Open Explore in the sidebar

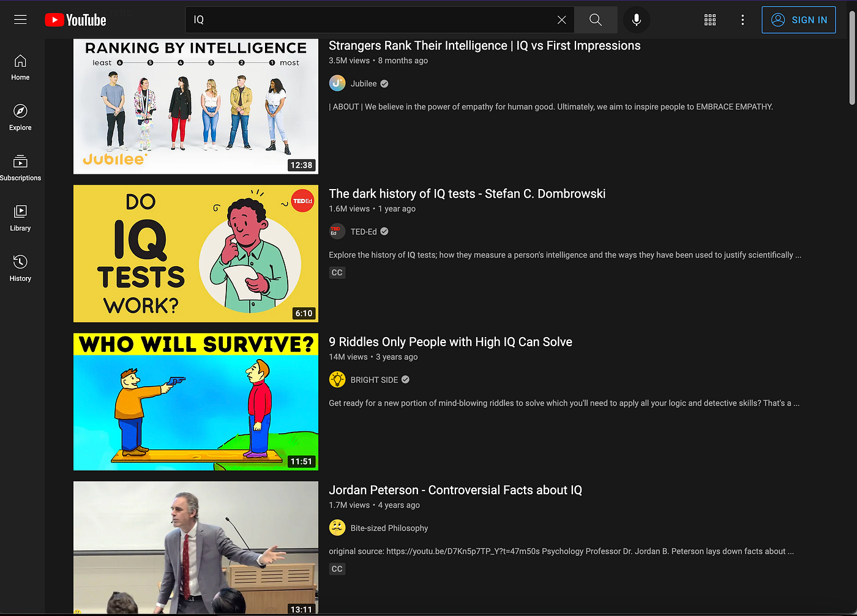click(20, 117)
